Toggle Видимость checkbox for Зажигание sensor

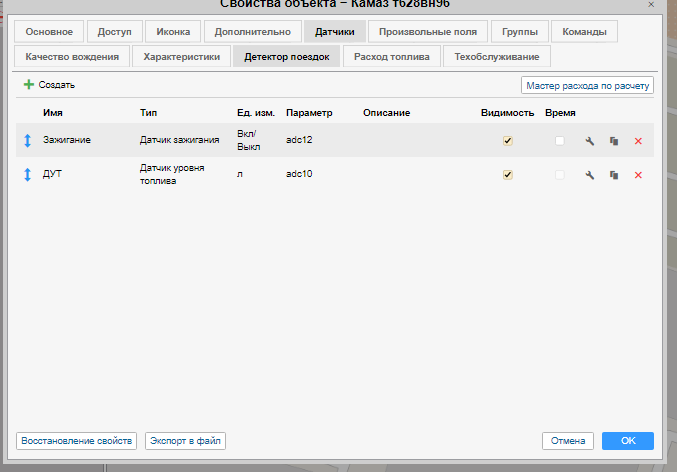[x=508, y=141]
